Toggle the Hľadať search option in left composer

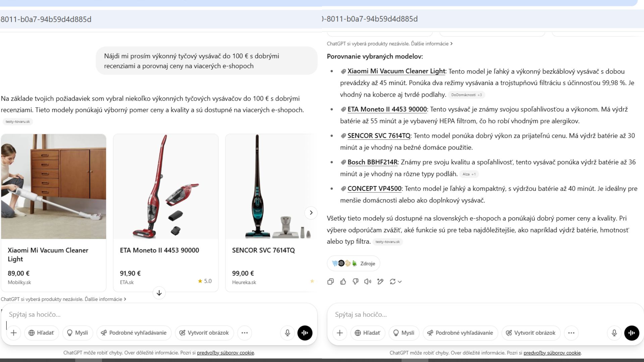(42, 333)
